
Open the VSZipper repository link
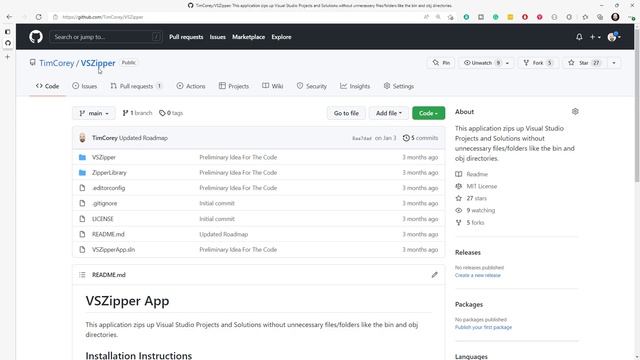pos(98,63)
